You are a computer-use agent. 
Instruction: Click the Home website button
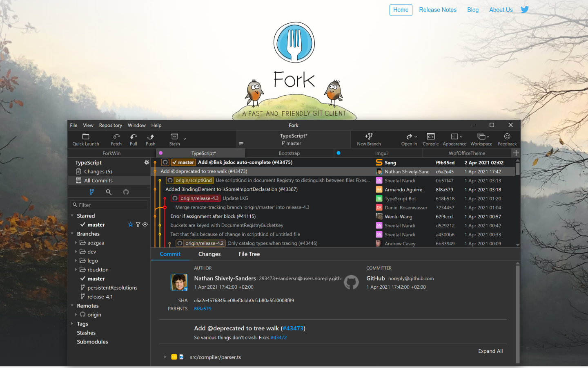point(401,10)
